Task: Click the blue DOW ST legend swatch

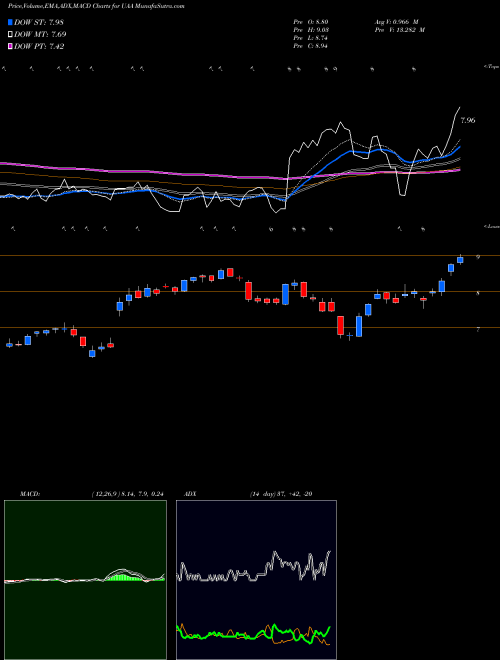Action: pyautogui.click(x=11, y=22)
